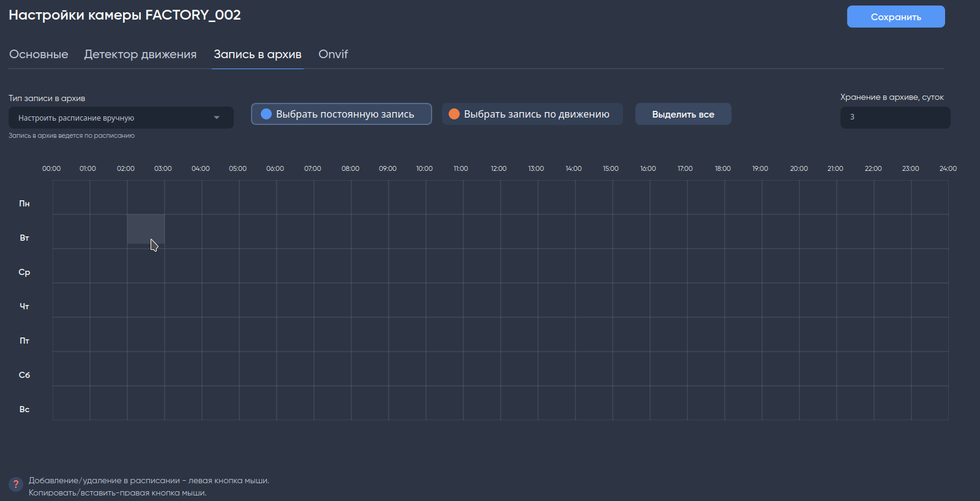This screenshot has width=980, height=501.
Task: Click the Вт day label
Action: [x=24, y=238]
